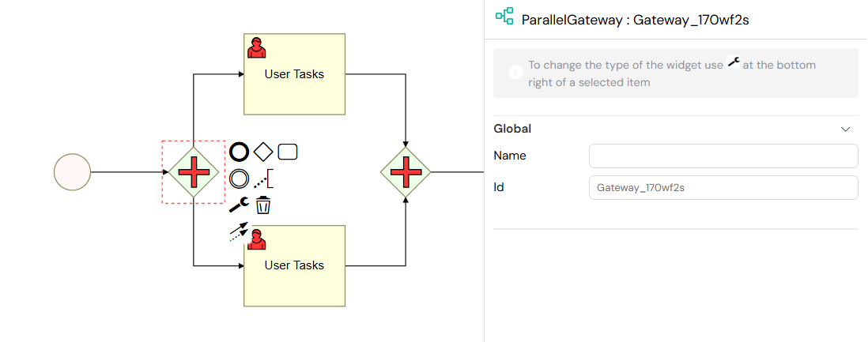Click the Global section heading
This screenshot has height=342, width=868.
512,129
